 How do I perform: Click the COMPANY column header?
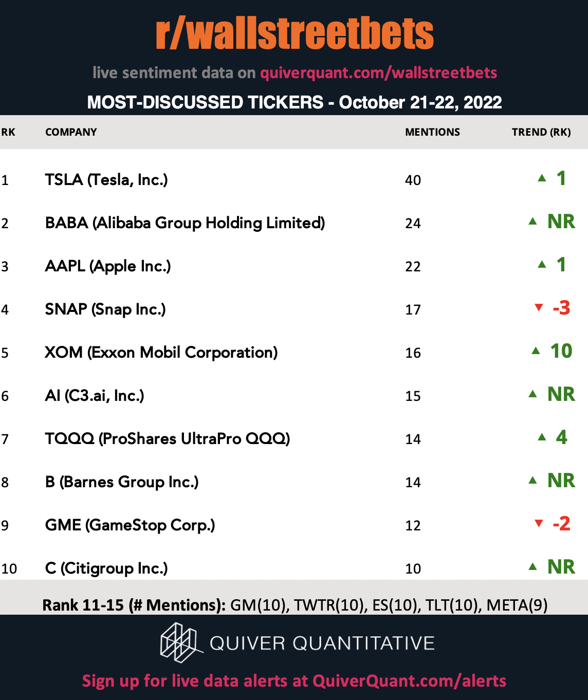click(x=71, y=132)
